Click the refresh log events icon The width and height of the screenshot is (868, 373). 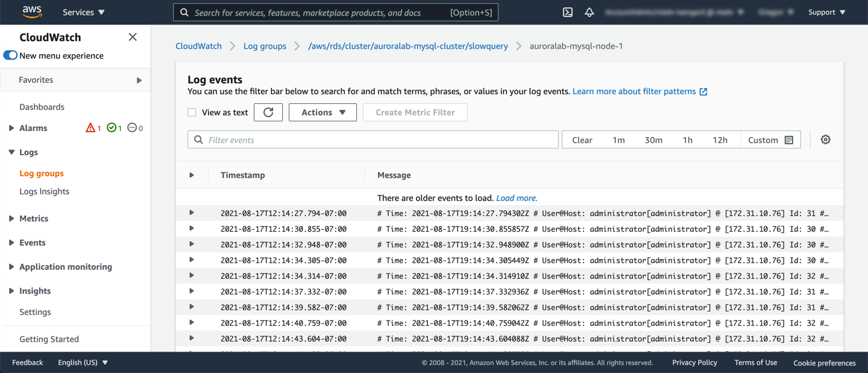(x=268, y=112)
